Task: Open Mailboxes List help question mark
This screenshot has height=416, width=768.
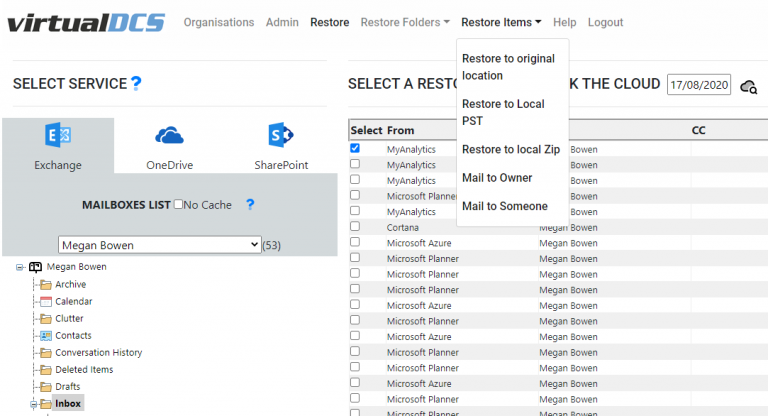Action: coord(250,204)
